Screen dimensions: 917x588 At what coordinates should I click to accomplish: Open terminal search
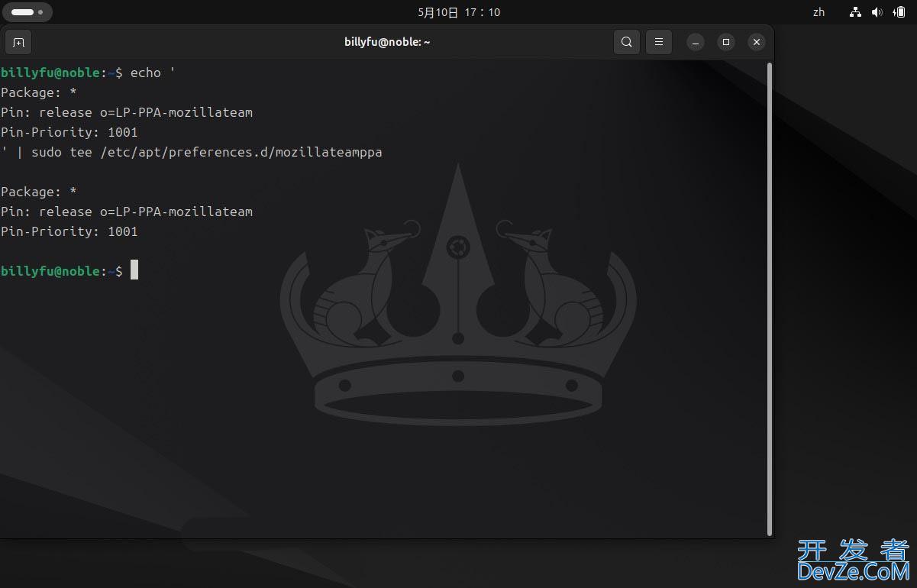click(626, 42)
